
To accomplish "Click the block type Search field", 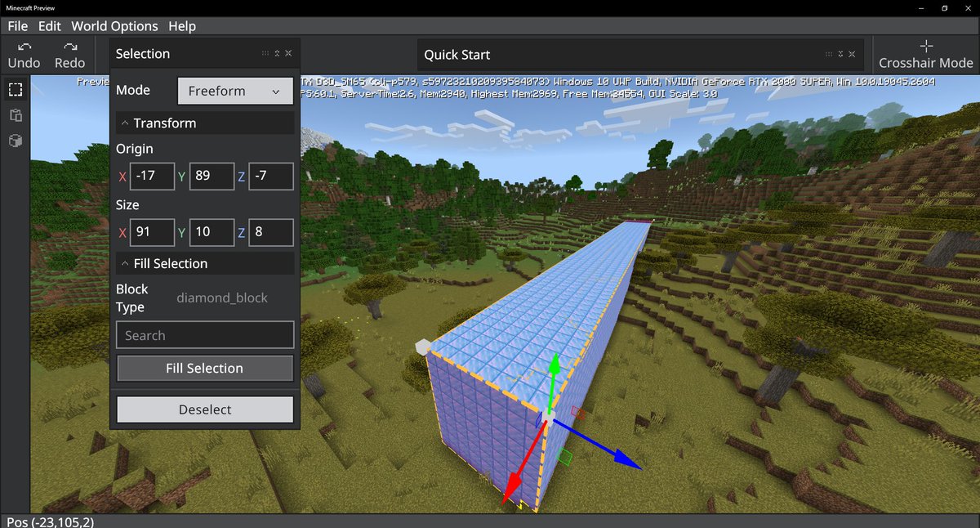I will coord(205,335).
